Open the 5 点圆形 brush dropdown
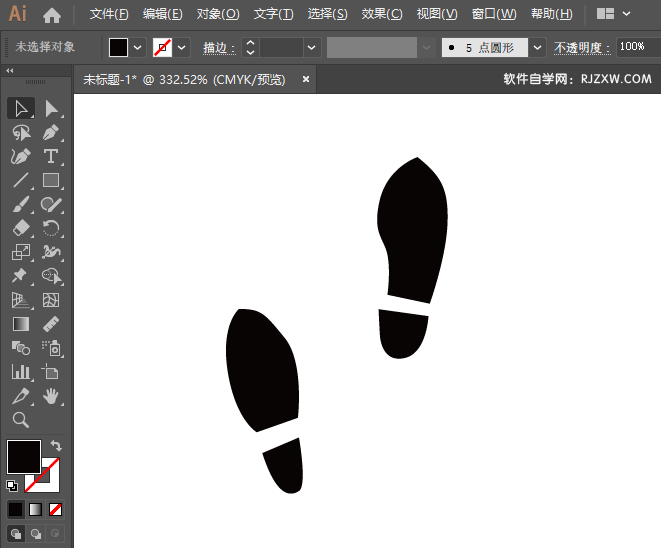Viewport: 661px width, 548px height. pos(538,47)
